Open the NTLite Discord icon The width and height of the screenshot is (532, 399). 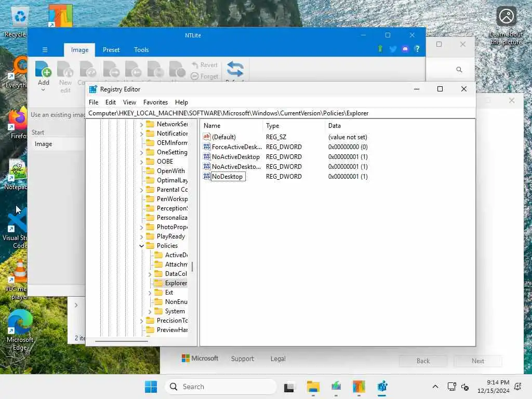coord(405,49)
